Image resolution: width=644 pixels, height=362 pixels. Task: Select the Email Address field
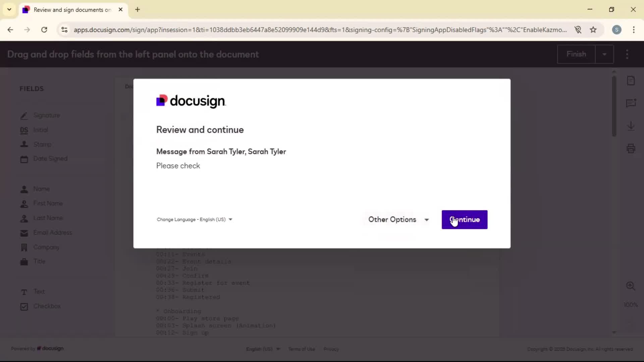(x=46, y=233)
